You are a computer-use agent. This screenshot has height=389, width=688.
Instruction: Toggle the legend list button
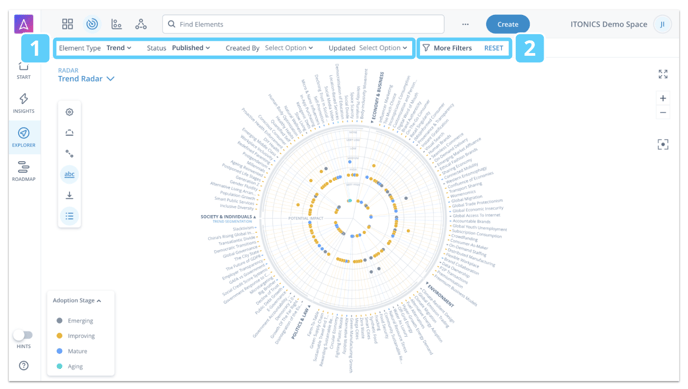(x=69, y=216)
